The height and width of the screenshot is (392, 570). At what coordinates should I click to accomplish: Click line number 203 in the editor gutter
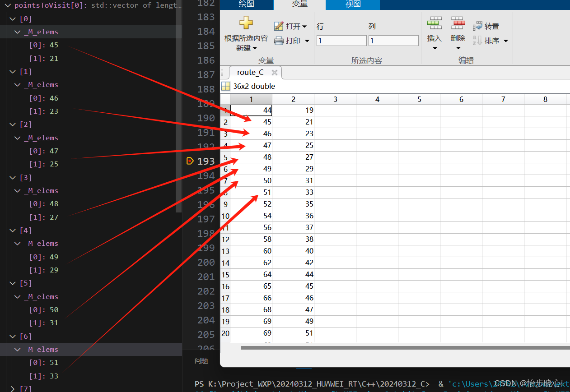[x=206, y=305]
